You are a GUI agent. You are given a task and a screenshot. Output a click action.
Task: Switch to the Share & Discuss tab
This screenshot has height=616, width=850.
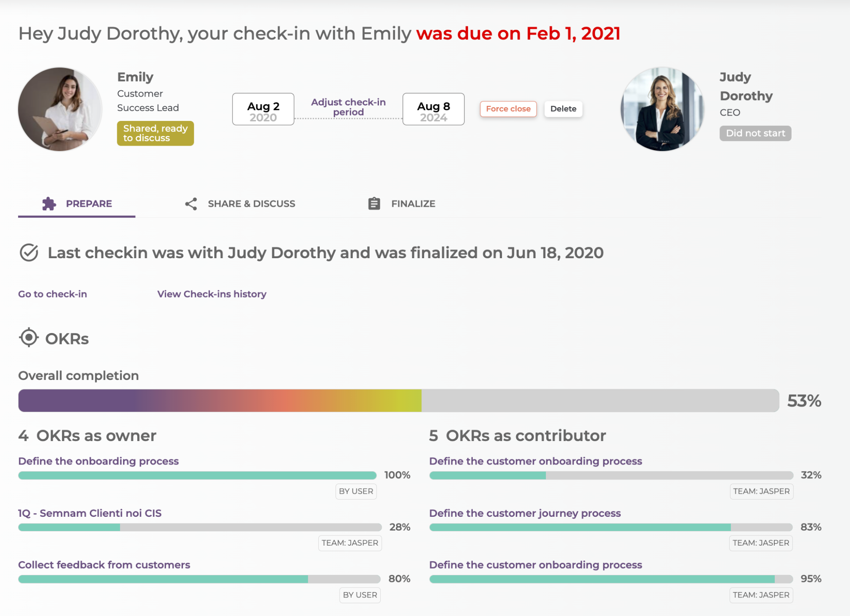click(x=251, y=204)
